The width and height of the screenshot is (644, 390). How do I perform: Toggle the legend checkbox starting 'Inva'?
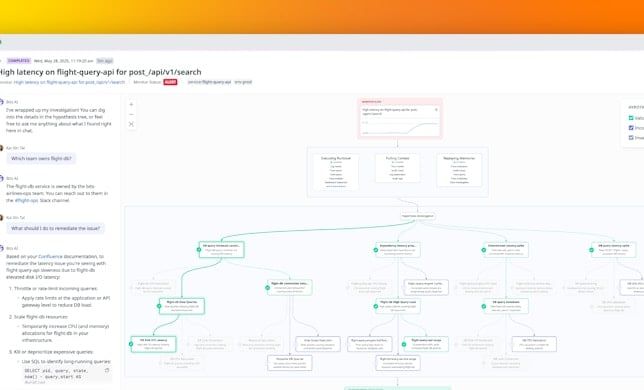tap(631, 138)
